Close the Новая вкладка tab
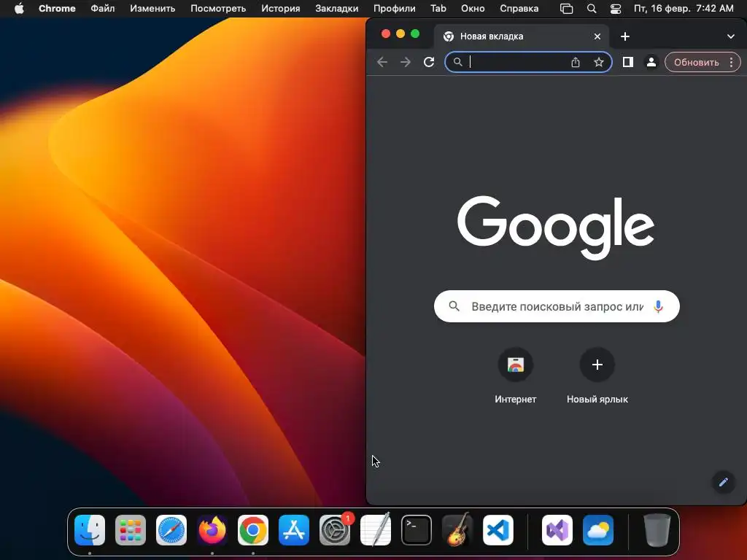747x560 pixels. coord(597,36)
